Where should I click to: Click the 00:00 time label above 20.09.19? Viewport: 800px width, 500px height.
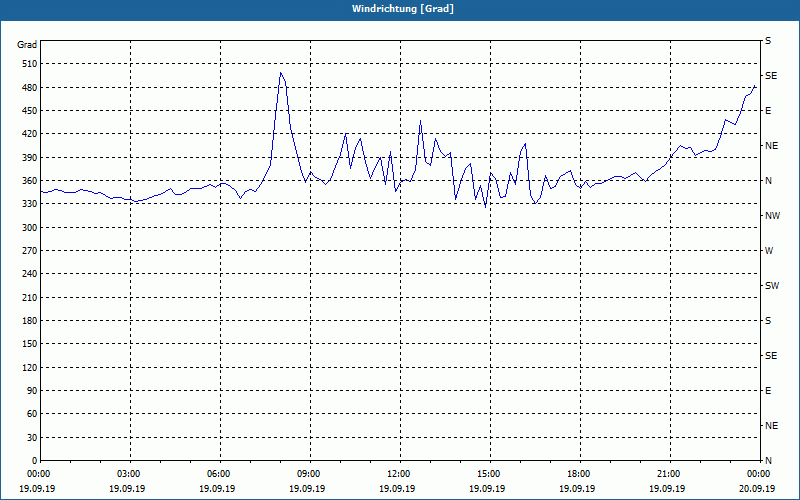[758, 474]
